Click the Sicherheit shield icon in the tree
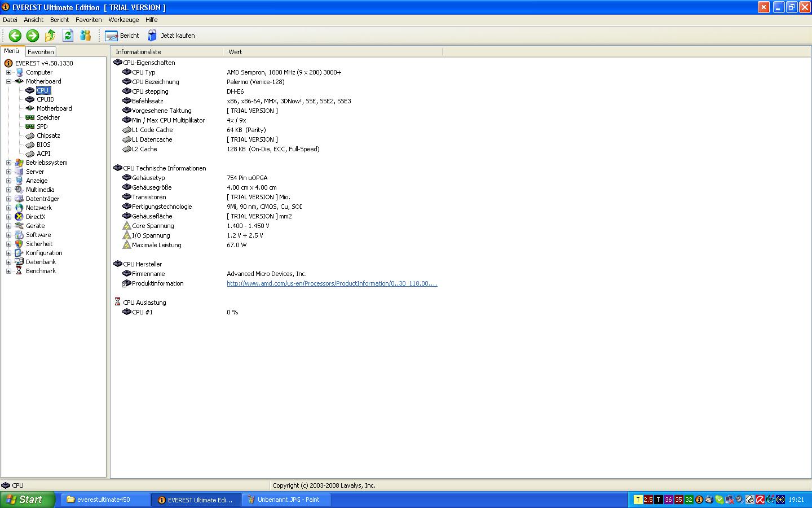The width and height of the screenshot is (812, 508). coord(19,244)
